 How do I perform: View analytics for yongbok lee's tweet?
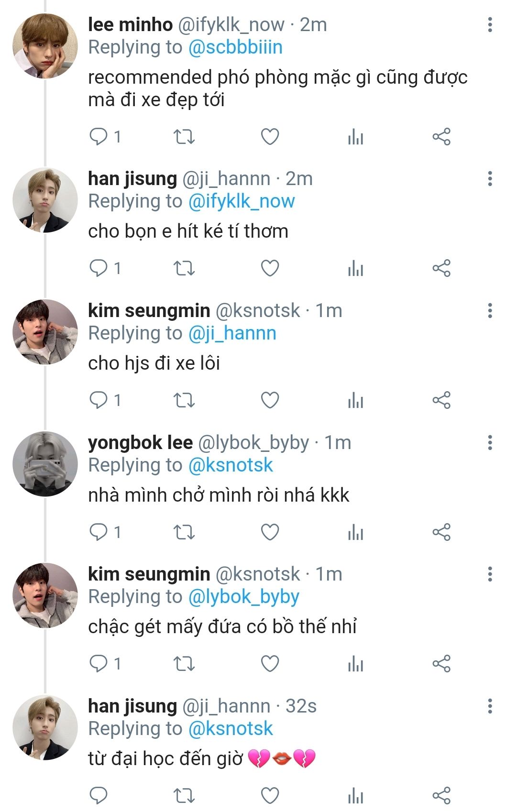coord(355,532)
